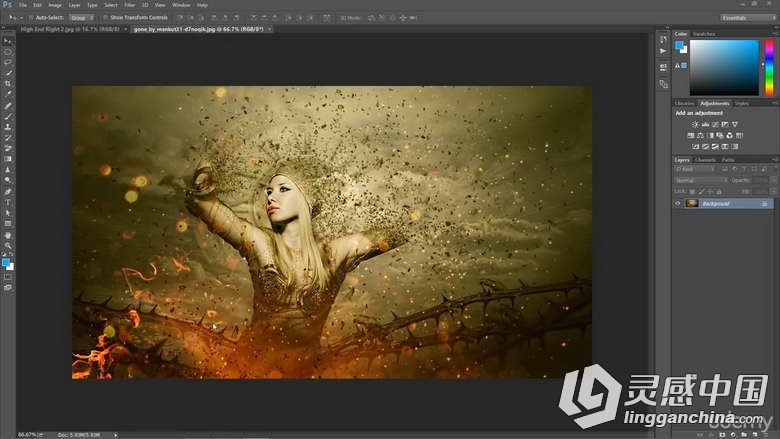Switch to the Channels tab
This screenshot has height=439, width=780.
click(x=705, y=160)
